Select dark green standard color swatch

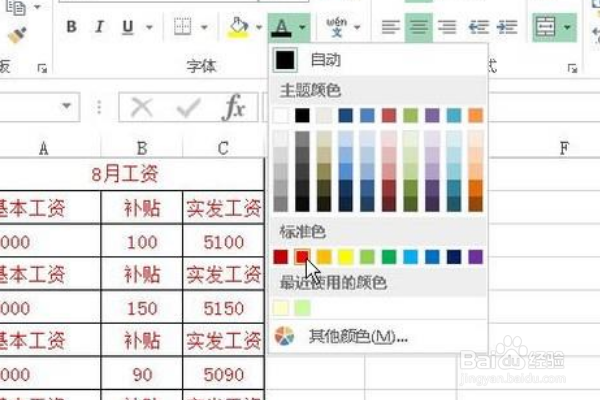point(389,257)
